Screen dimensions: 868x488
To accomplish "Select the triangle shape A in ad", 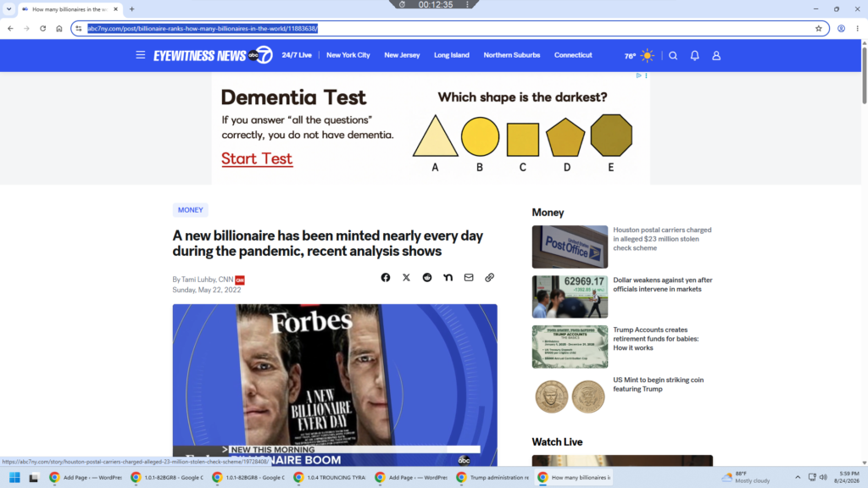I will pyautogui.click(x=435, y=136).
